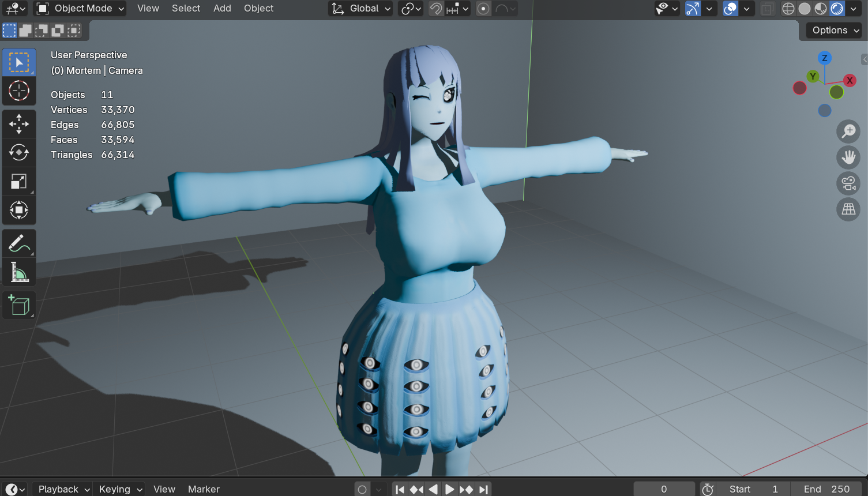Click the Start frame field
This screenshot has height=496, width=868.
[x=753, y=489]
